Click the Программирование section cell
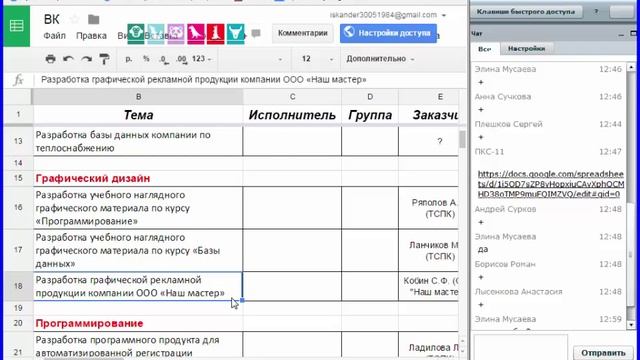The height and width of the screenshot is (360, 640). click(138, 323)
